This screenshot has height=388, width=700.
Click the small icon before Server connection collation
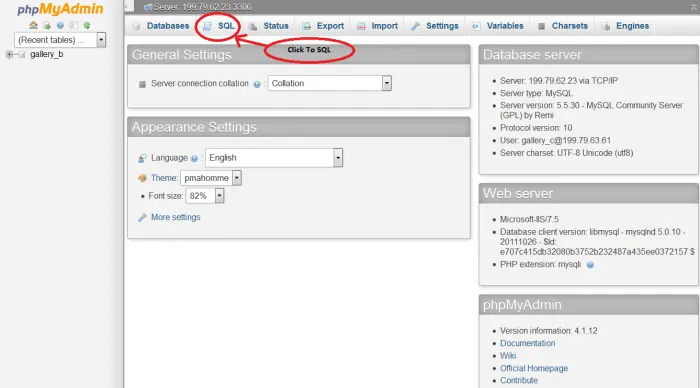click(x=142, y=84)
